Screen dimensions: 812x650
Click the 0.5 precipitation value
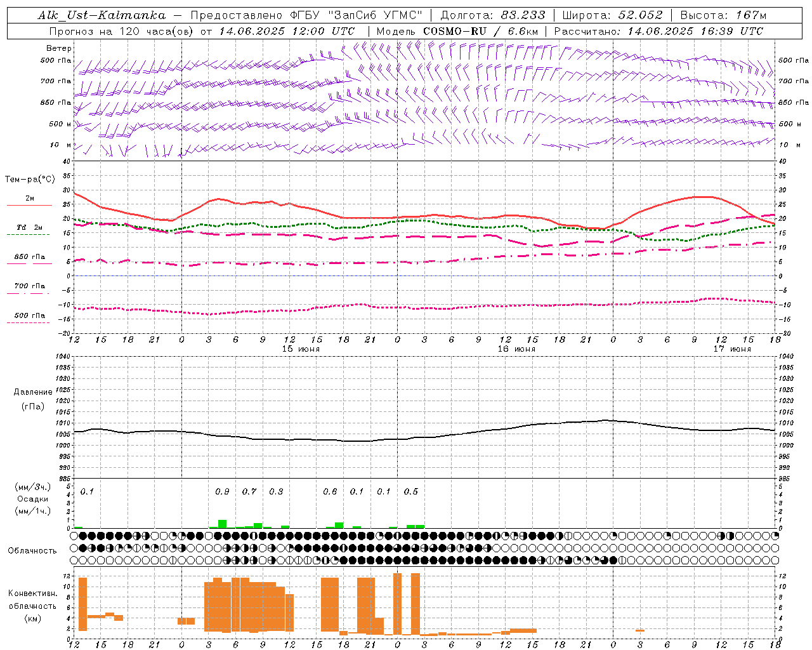click(x=411, y=492)
